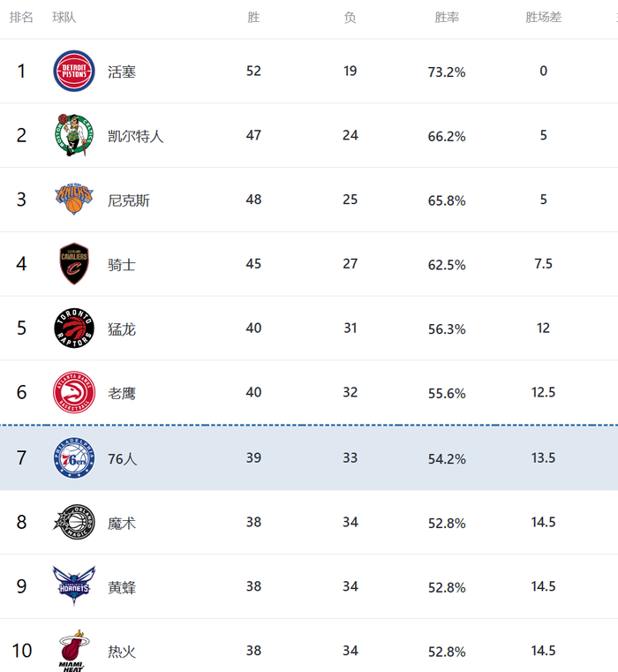Select the 尼克斯 team name
This screenshot has height=672, width=618.
(129, 200)
